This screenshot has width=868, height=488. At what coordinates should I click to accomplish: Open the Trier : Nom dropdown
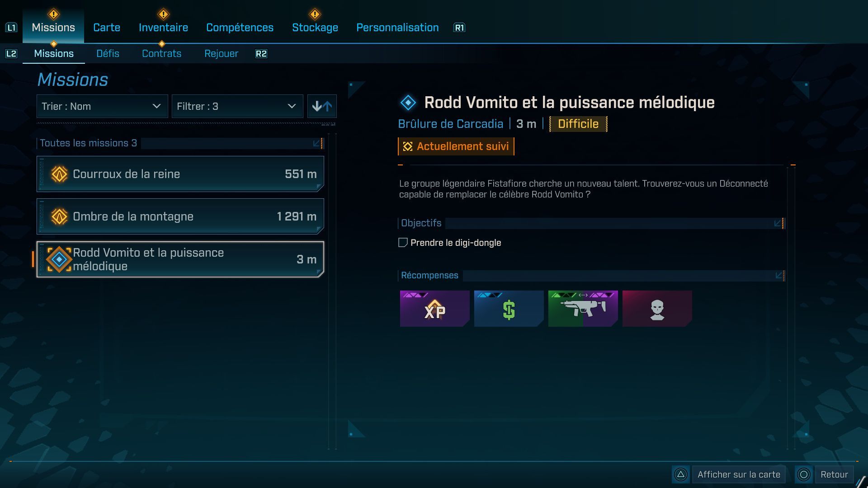pos(102,106)
